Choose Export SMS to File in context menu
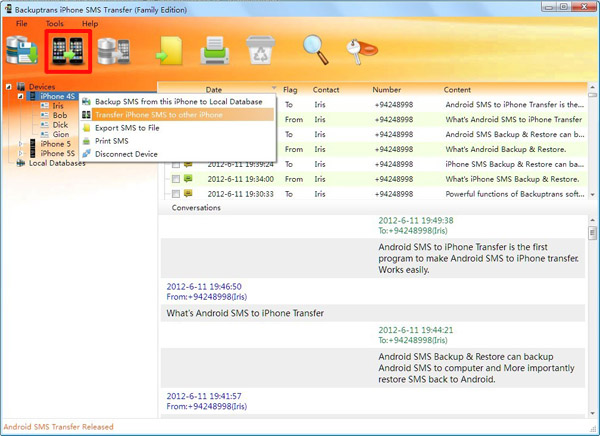Image resolution: width=600 pixels, height=436 pixels. pyautogui.click(x=178, y=128)
